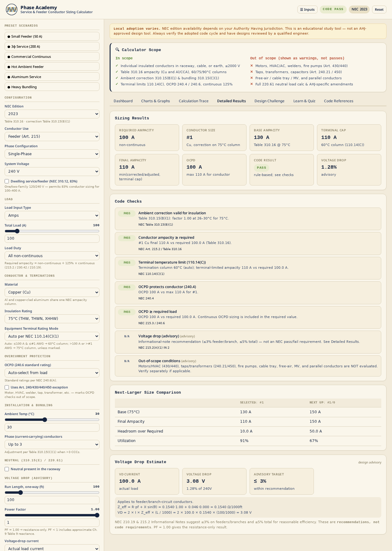The image size is (392, 551).
Task: Click the NEC 2023 edition badge
Action: (x=359, y=9)
